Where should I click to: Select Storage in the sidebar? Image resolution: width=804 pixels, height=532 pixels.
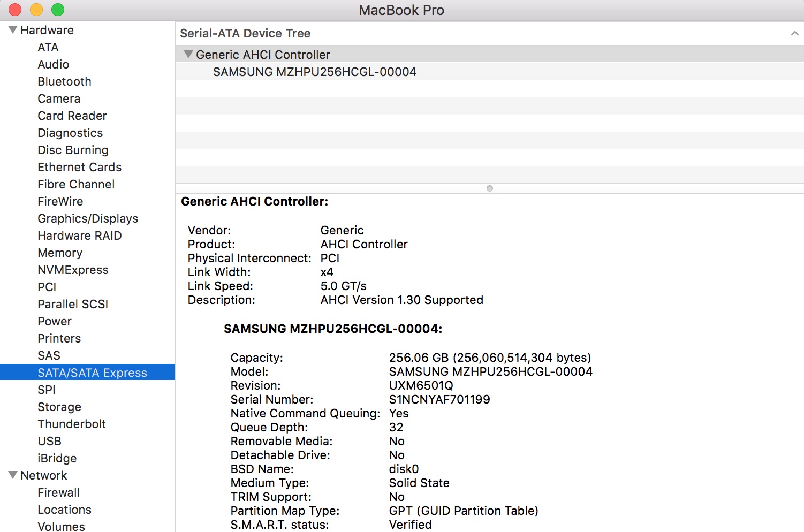59,407
